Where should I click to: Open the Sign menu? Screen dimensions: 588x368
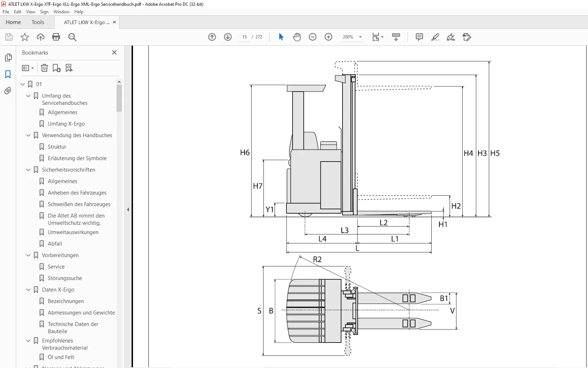pyautogui.click(x=44, y=12)
